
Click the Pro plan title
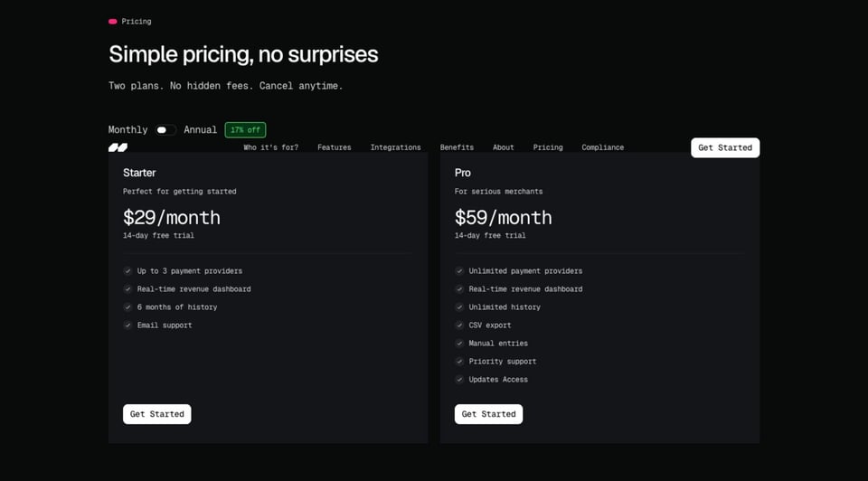[x=463, y=173]
